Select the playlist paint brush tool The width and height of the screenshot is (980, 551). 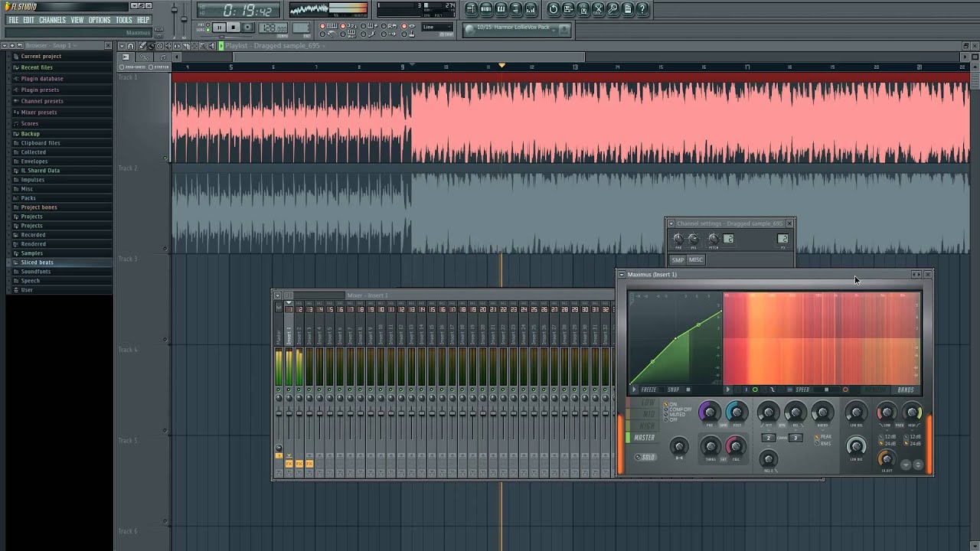[151, 46]
